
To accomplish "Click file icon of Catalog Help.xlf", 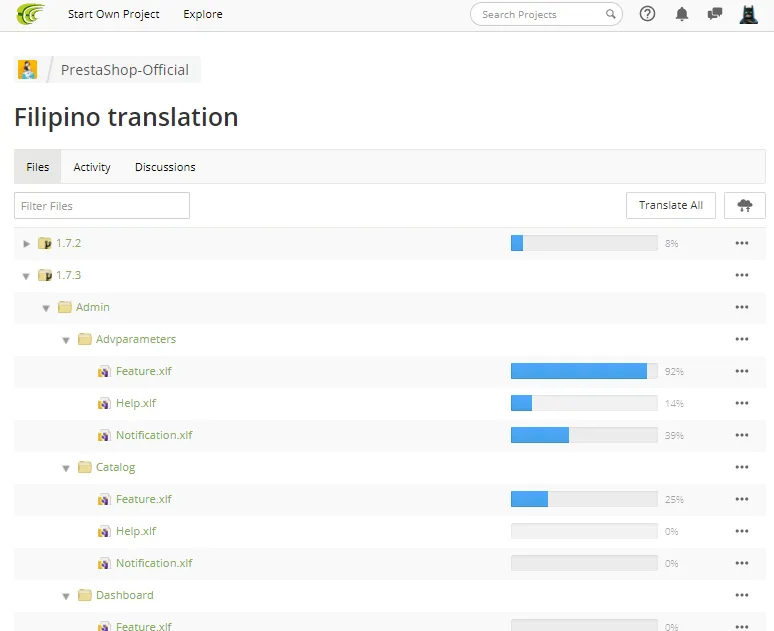I will click(104, 532).
